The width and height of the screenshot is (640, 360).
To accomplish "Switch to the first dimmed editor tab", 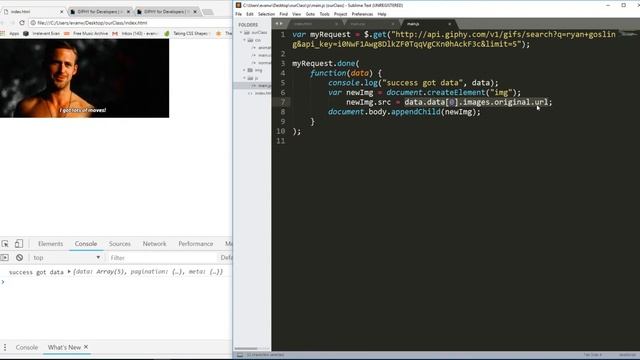I will (x=314, y=24).
